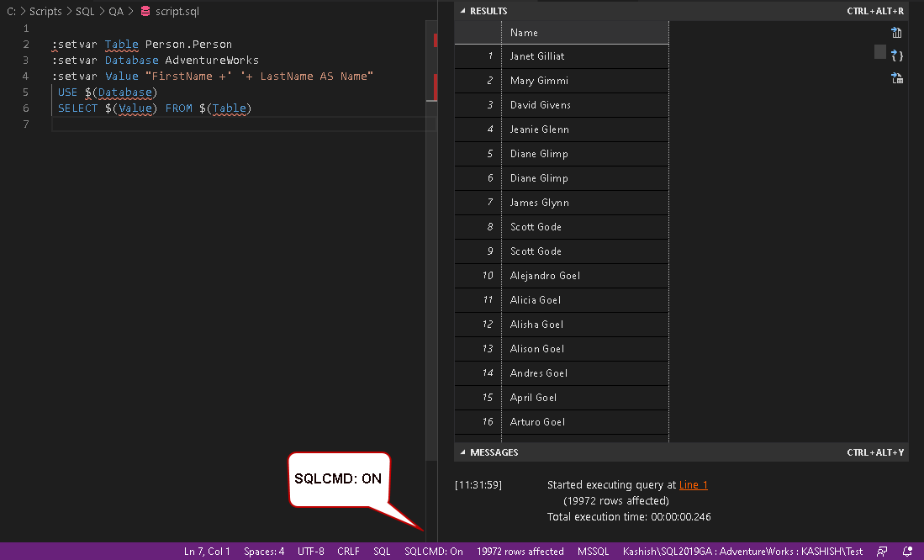Click the Kashish\SQL2019GA connection status entry
The image size is (924, 560).
[742, 551]
